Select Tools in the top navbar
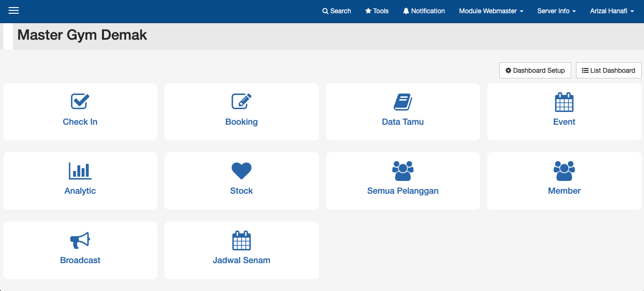This screenshot has width=644, height=291. tap(377, 11)
